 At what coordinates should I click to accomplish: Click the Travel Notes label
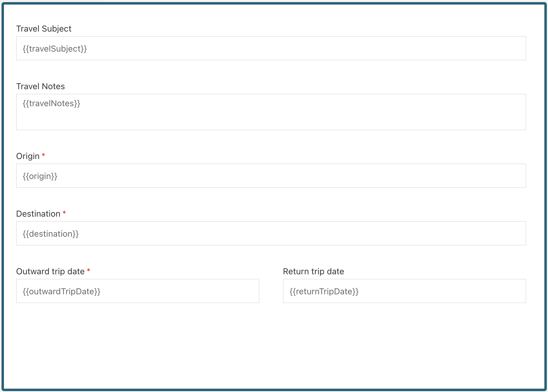coord(40,86)
